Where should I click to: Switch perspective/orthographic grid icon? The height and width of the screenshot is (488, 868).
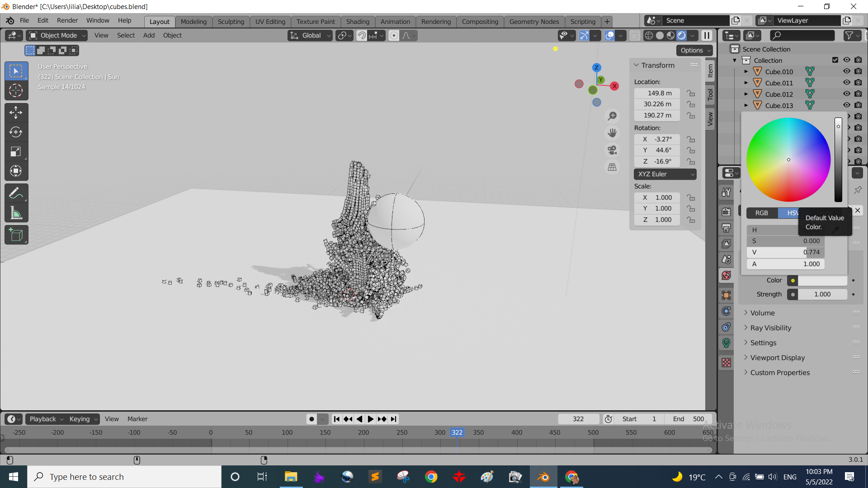click(612, 167)
